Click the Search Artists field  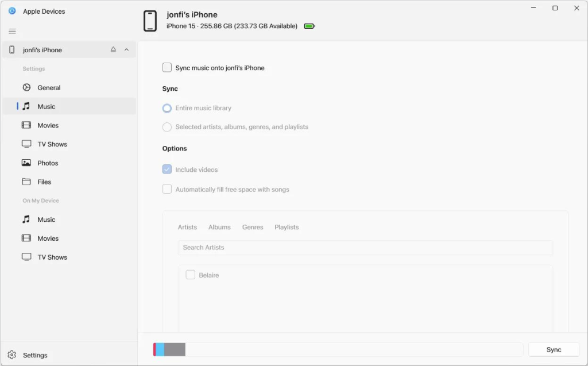(x=365, y=248)
